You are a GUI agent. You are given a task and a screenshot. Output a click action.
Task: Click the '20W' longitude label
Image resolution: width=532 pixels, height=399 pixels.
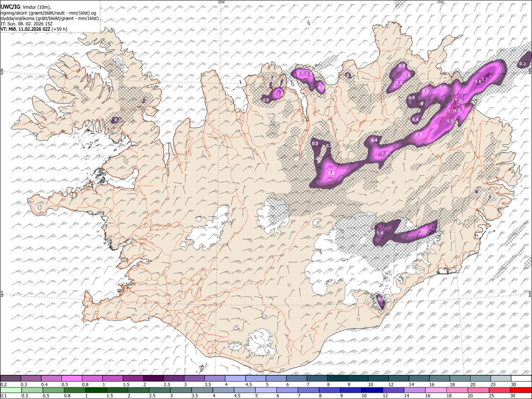(x=221, y=2)
